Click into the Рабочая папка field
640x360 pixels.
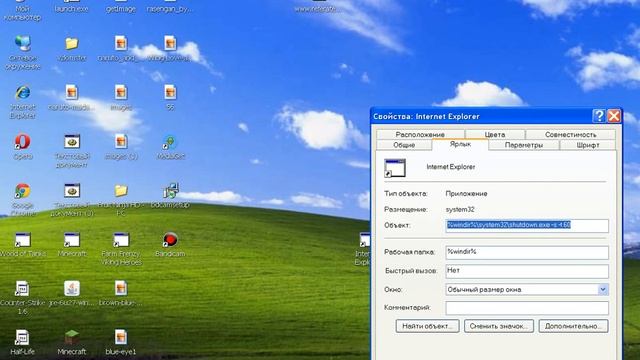[527, 252]
